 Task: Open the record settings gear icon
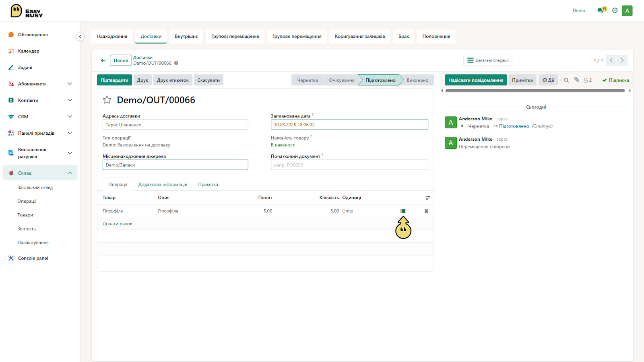pos(176,63)
